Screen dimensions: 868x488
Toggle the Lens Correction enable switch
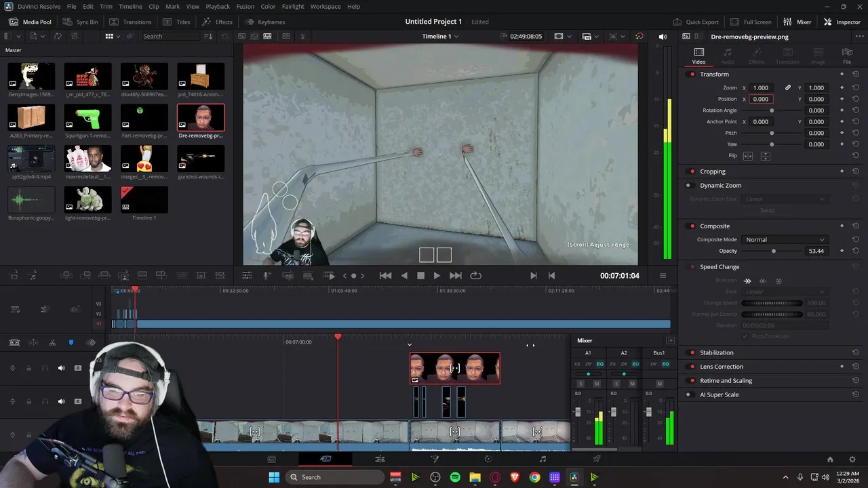692,367
